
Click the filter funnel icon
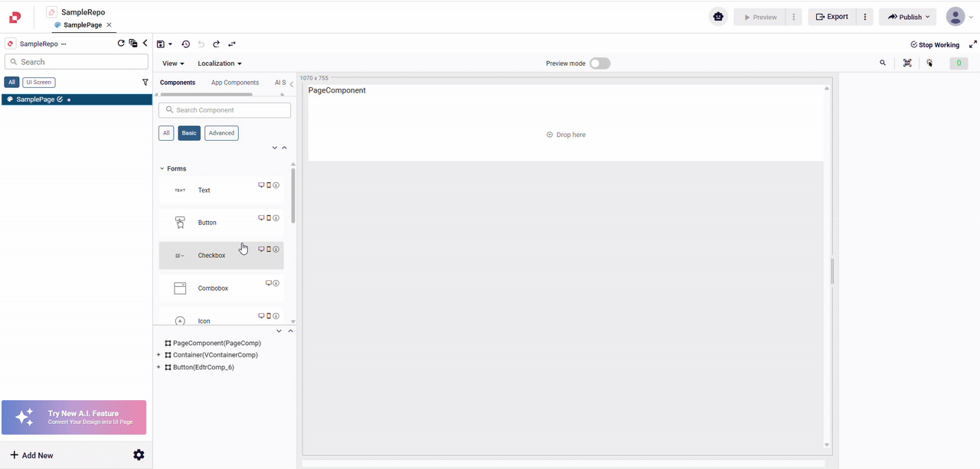(x=145, y=82)
